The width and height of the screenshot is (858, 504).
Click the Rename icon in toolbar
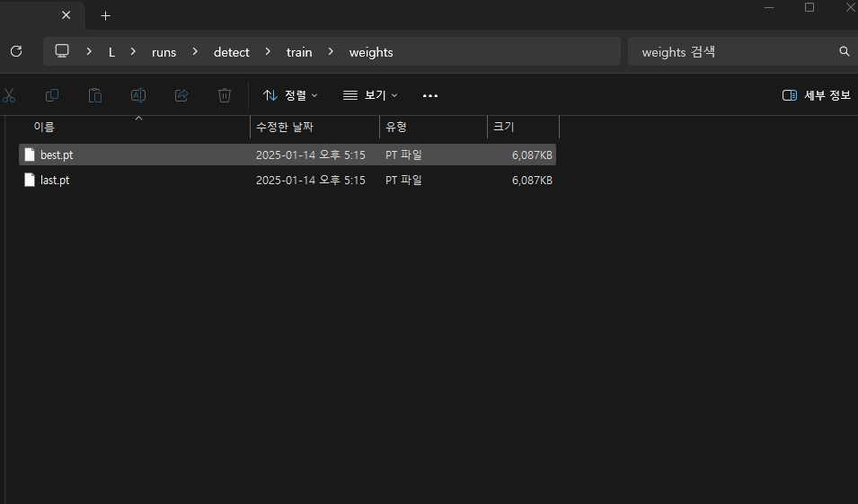138,95
